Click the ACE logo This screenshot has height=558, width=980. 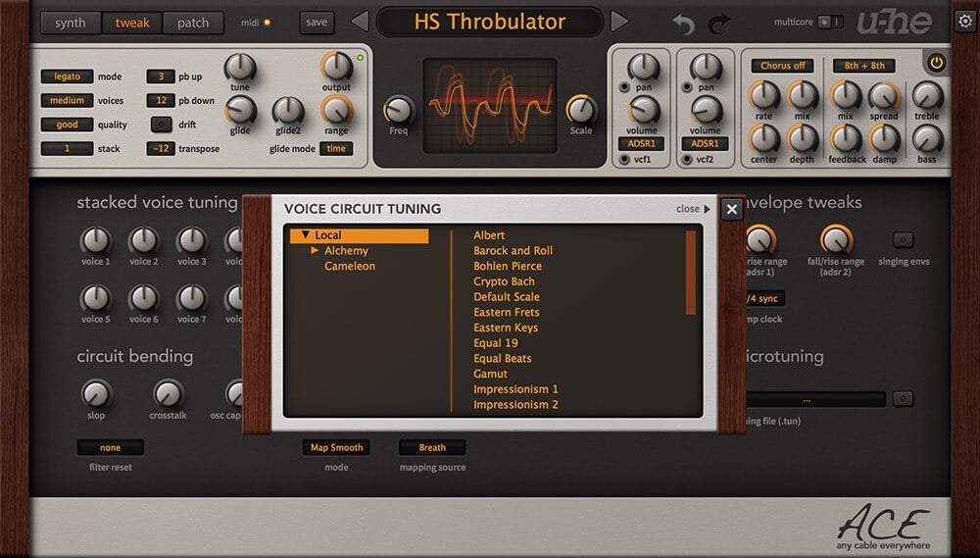click(883, 528)
